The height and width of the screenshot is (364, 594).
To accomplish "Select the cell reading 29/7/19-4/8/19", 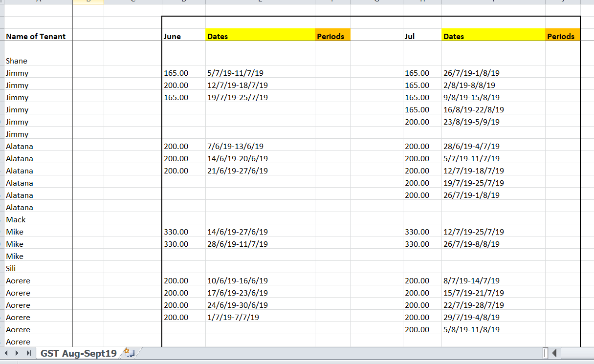I will 493,316.
